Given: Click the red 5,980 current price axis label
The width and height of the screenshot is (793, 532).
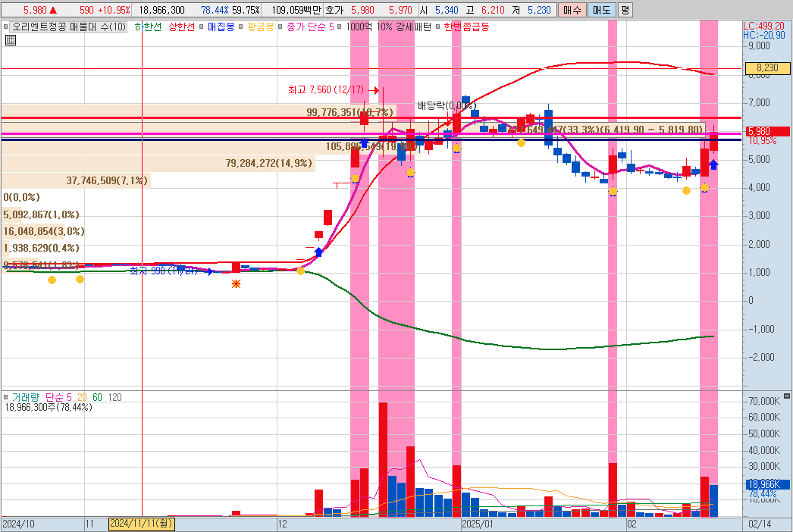Looking at the screenshot, I should 767,131.
